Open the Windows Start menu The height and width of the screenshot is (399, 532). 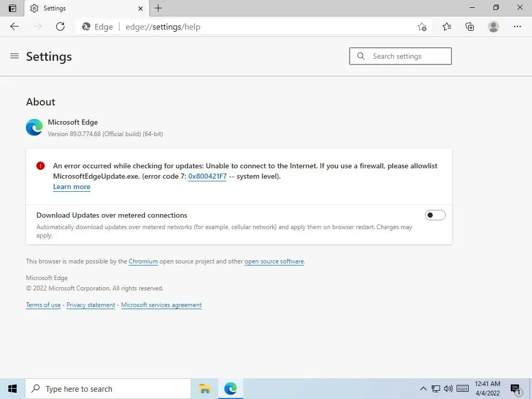click(12, 389)
